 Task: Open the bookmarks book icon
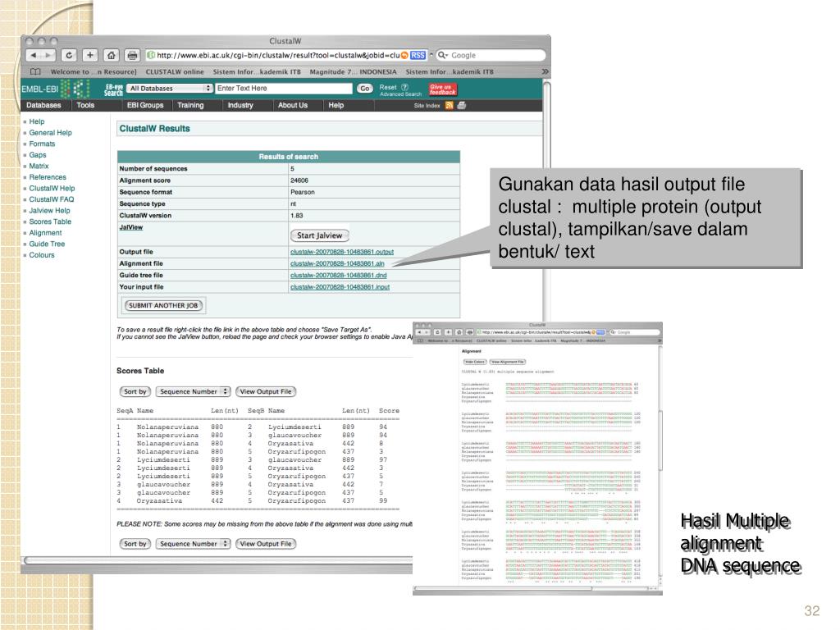[x=35, y=72]
